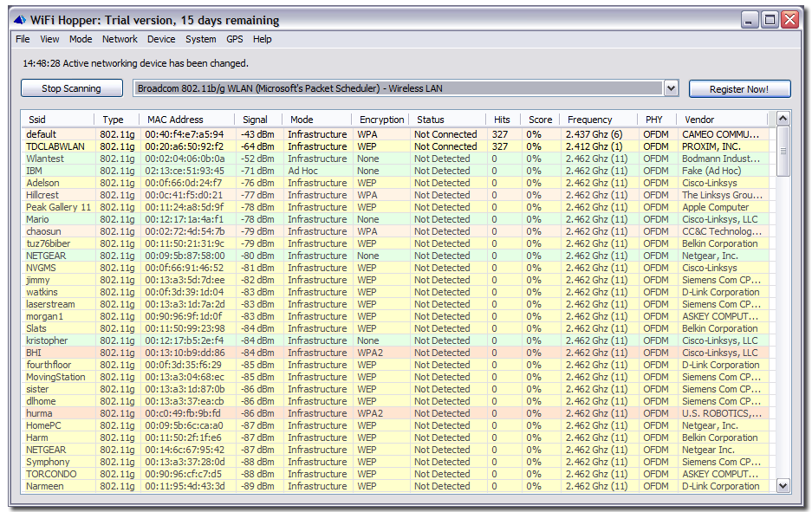Screen dimensions: 812x512
Task: Click the vertical scrollbar thumb
Action: (x=783, y=151)
